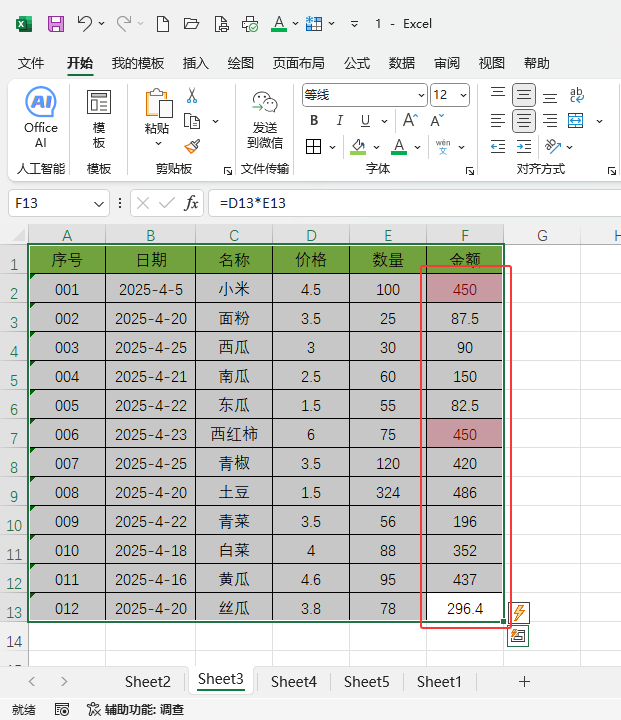Open the 文件 menu

(31, 63)
